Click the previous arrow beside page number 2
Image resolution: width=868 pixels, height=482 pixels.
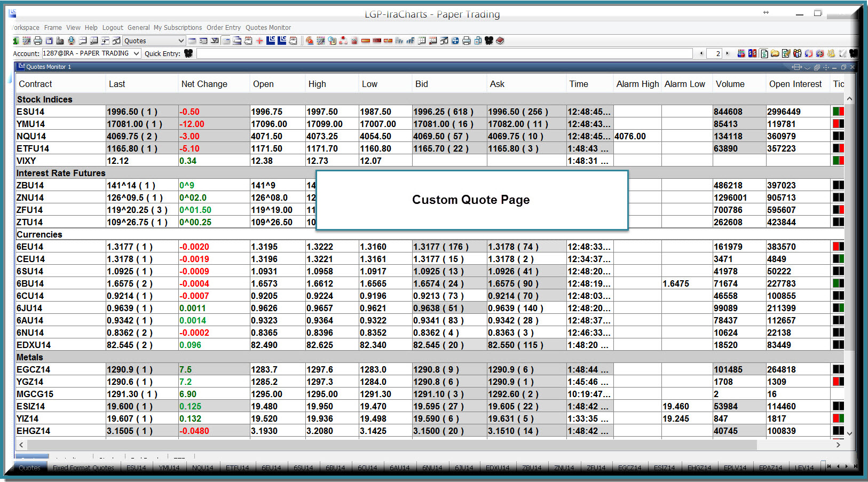coord(701,53)
